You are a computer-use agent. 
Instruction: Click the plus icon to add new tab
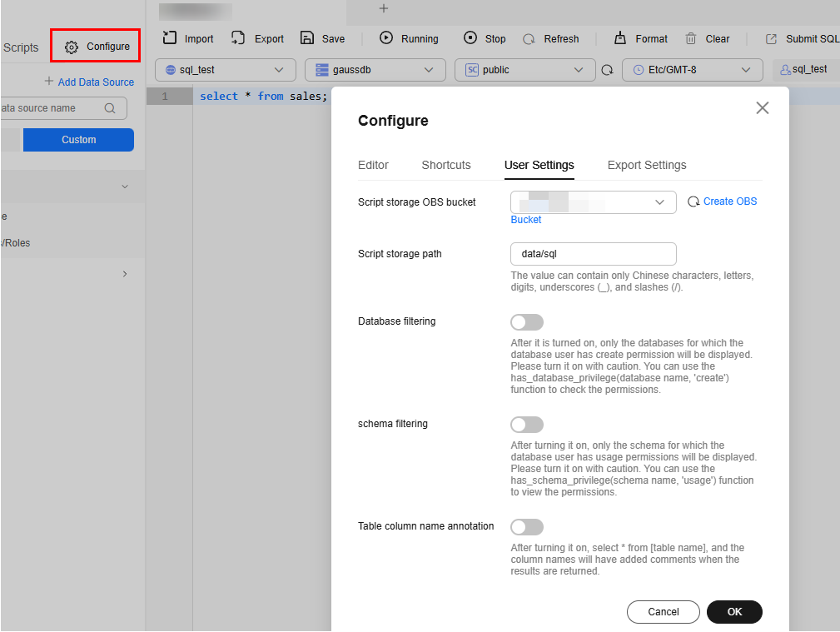(x=383, y=8)
